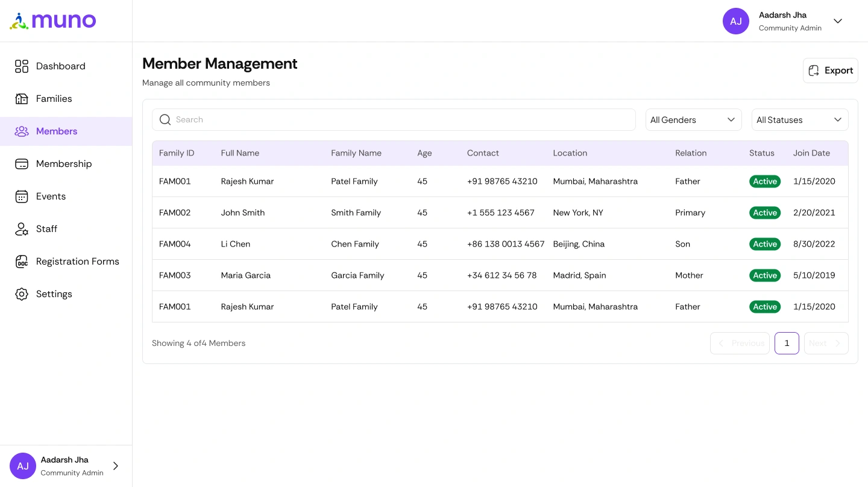This screenshot has width=868, height=487.
Task: Navigate to Registration Forms
Action: tap(66, 262)
